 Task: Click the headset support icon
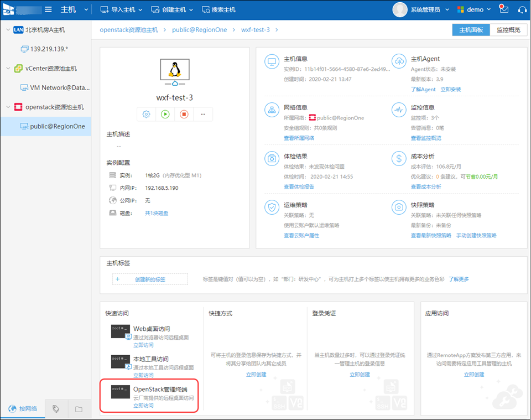[522, 10]
